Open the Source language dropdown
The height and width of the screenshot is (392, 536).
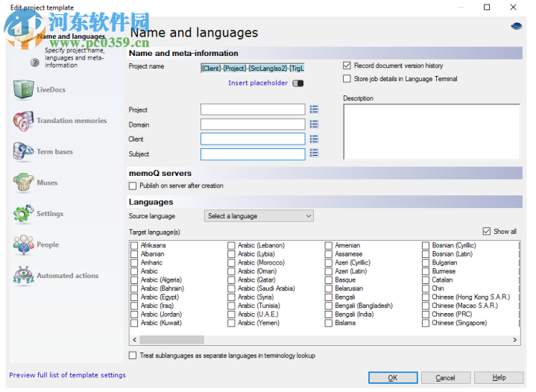(259, 216)
